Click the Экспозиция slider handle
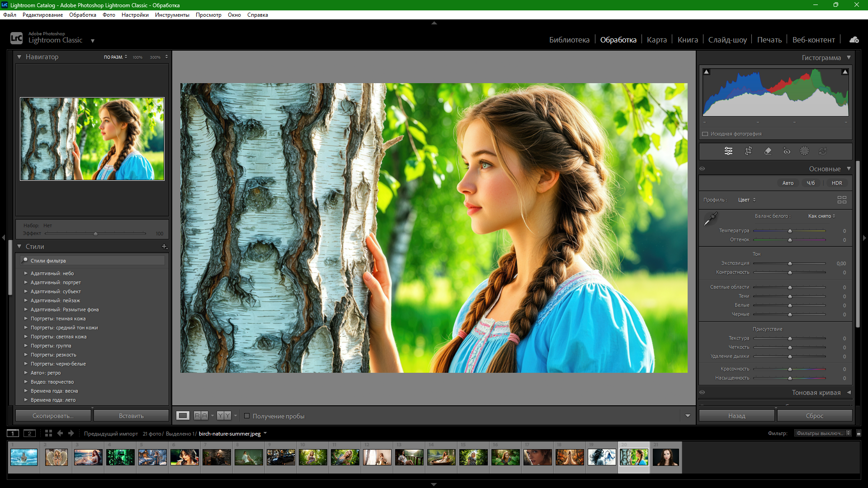868x488 pixels. tap(790, 263)
